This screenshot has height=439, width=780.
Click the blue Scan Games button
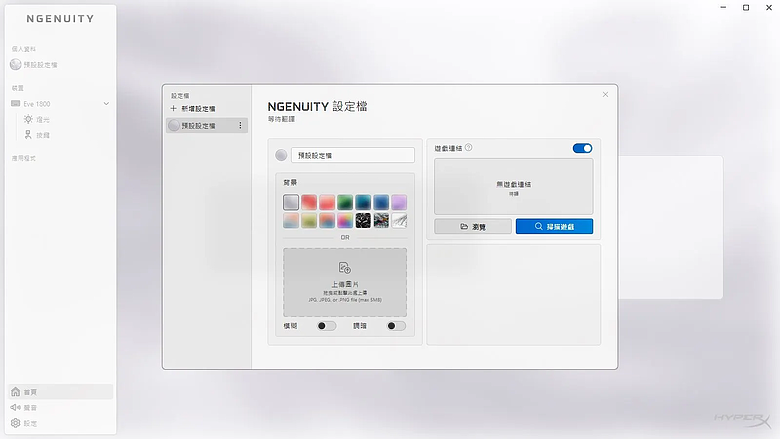[554, 227]
